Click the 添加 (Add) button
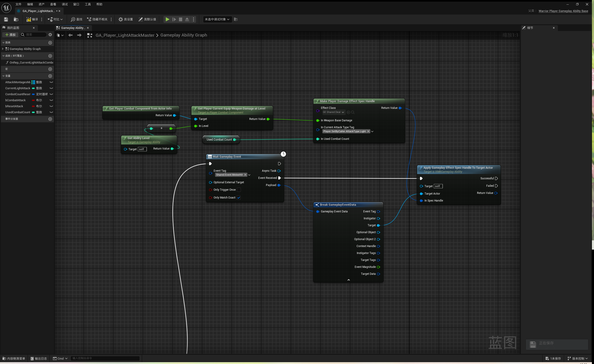594x364 pixels. (x=10, y=35)
